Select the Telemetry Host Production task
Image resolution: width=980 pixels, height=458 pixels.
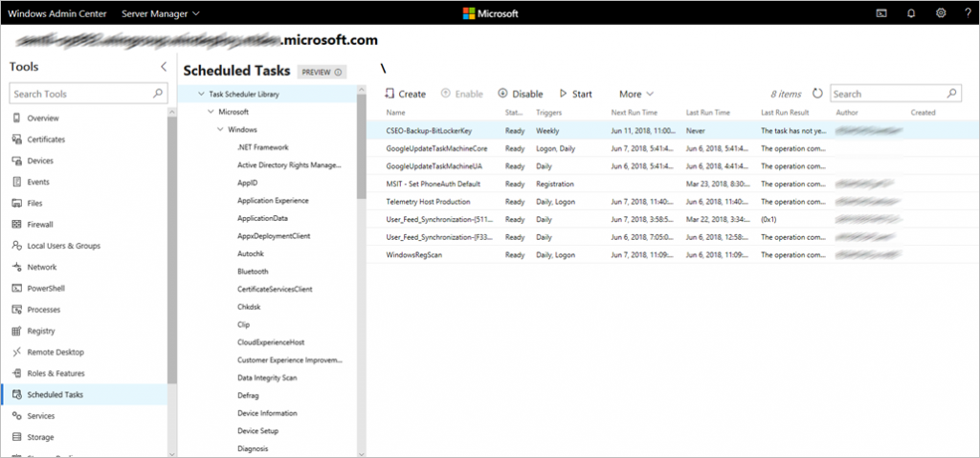pos(673,202)
